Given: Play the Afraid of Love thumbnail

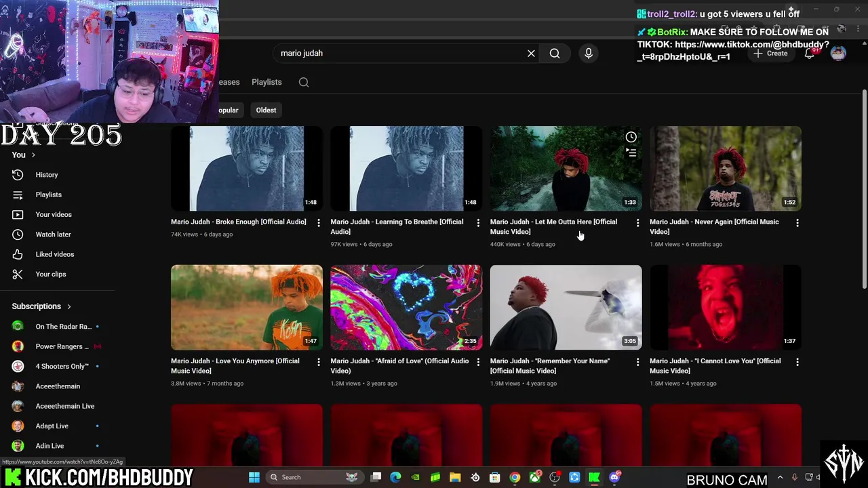Looking at the screenshot, I should click(406, 307).
